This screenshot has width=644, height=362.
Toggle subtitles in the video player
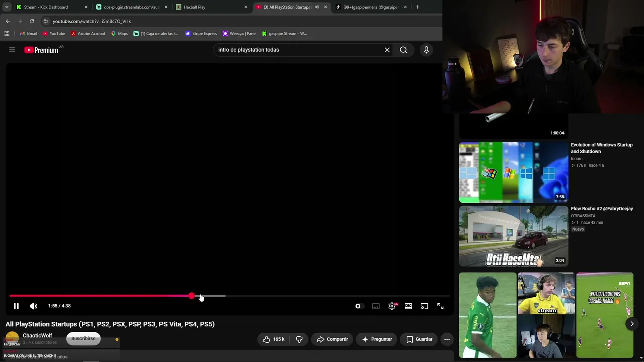376,306
